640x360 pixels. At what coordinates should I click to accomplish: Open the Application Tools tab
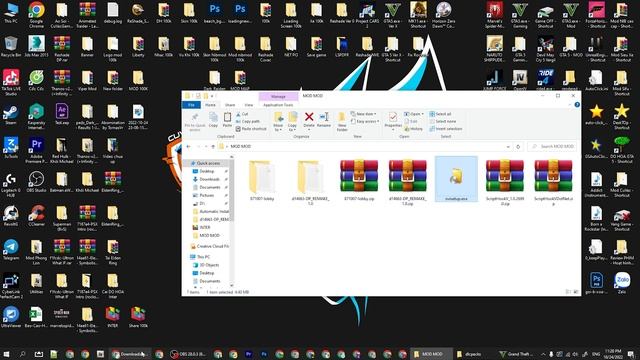pyautogui.click(x=278, y=105)
